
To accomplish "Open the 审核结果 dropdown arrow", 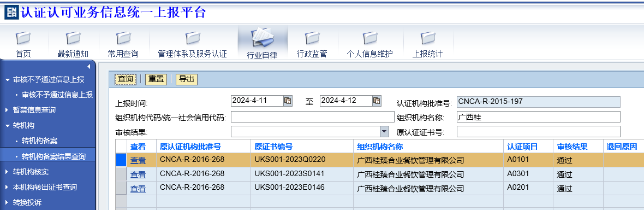I will (x=384, y=131).
